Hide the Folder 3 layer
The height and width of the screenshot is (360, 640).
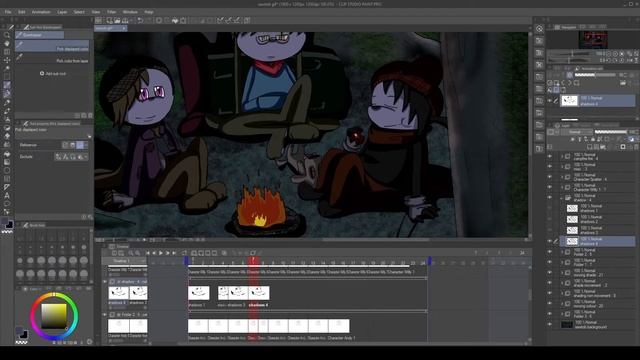pyautogui.click(x=550, y=314)
